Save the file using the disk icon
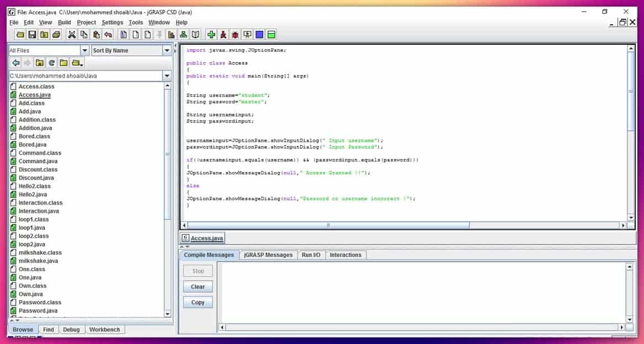This screenshot has height=344, width=644. [x=31, y=34]
